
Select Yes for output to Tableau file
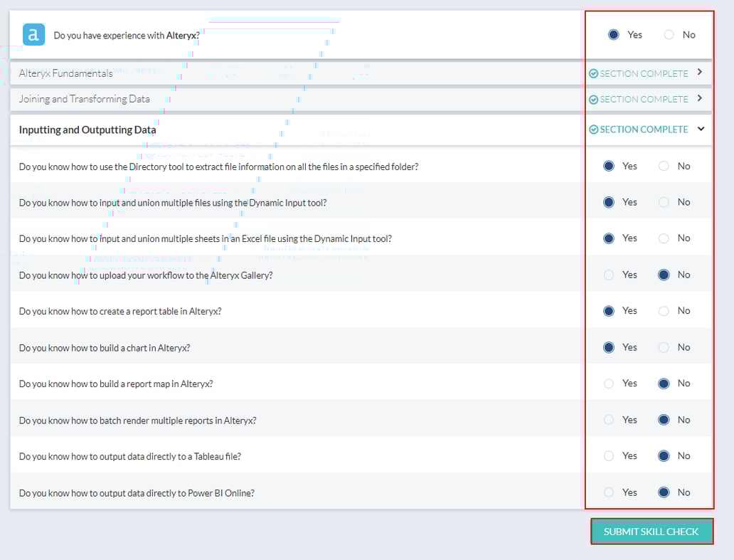609,456
